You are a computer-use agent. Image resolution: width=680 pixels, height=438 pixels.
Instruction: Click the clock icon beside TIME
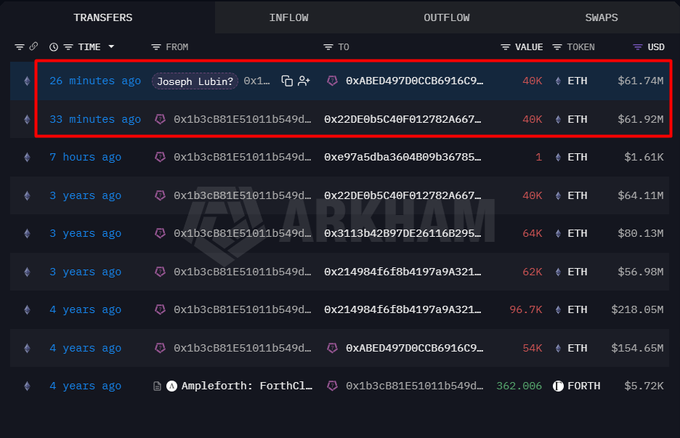(x=54, y=47)
